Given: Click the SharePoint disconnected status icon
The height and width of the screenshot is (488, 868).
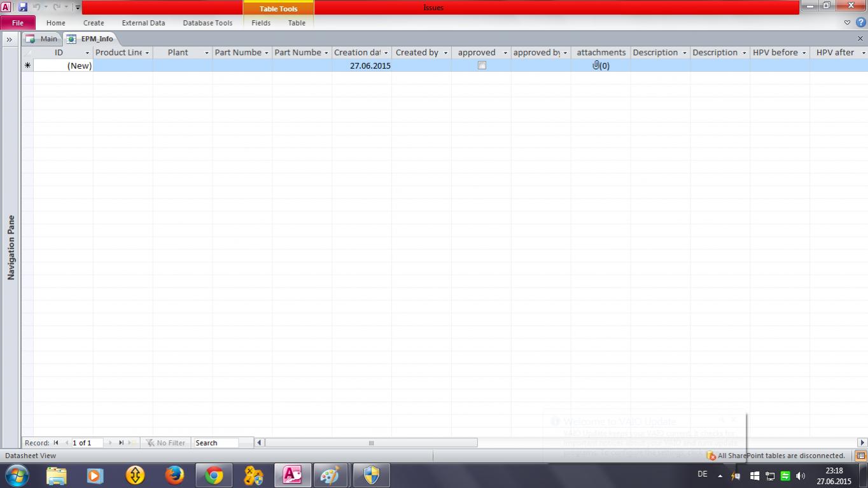Looking at the screenshot, I should pyautogui.click(x=711, y=456).
